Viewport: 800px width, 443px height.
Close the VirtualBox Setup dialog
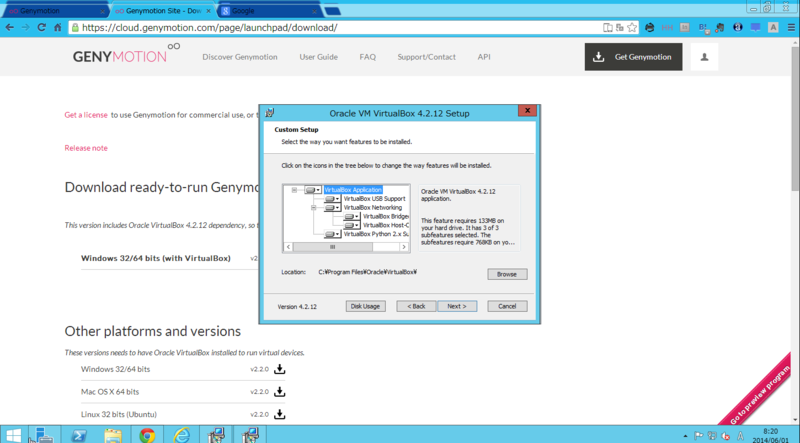528,110
